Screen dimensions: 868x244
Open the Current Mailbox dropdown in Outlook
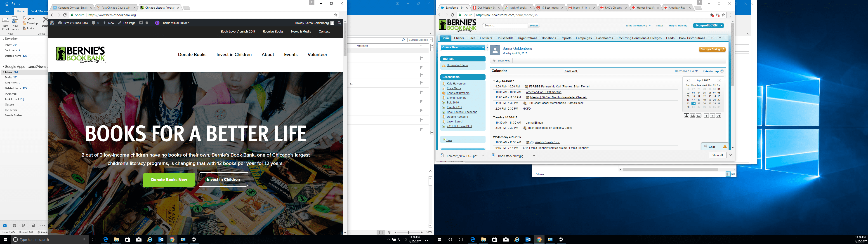coord(420,40)
